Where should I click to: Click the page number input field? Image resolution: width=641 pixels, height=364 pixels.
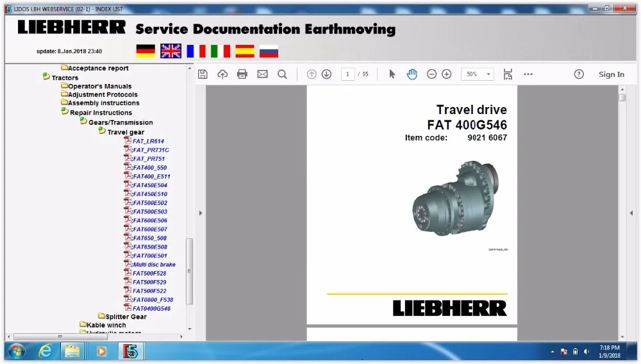click(x=348, y=74)
